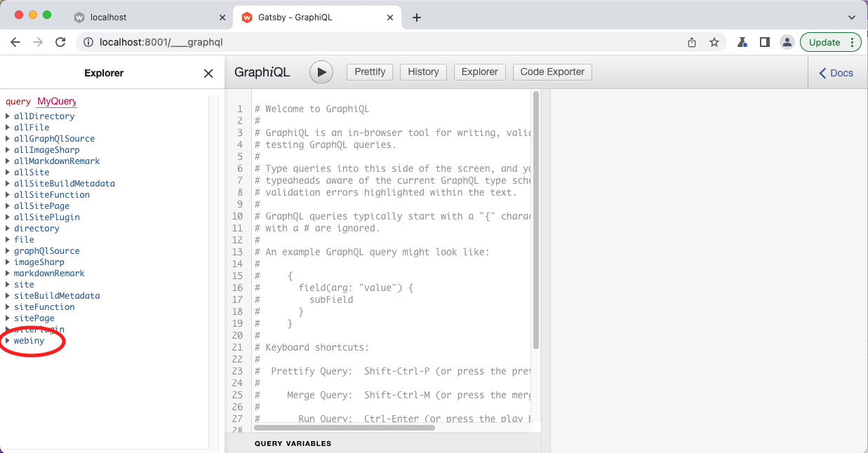Open the side panel icon next to the avatar

pyautogui.click(x=764, y=42)
